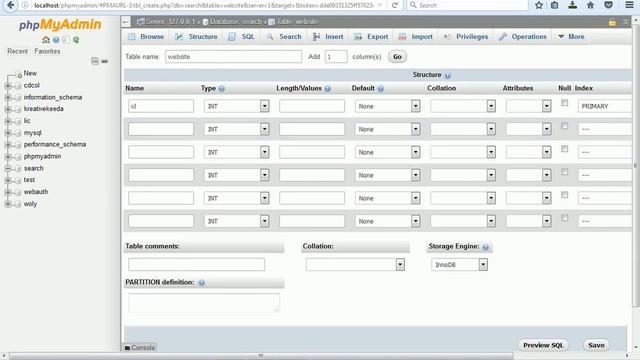This screenshot has height=360, width=640.
Task: Open the Attributes dropdown for the id column
Action: tap(529, 106)
